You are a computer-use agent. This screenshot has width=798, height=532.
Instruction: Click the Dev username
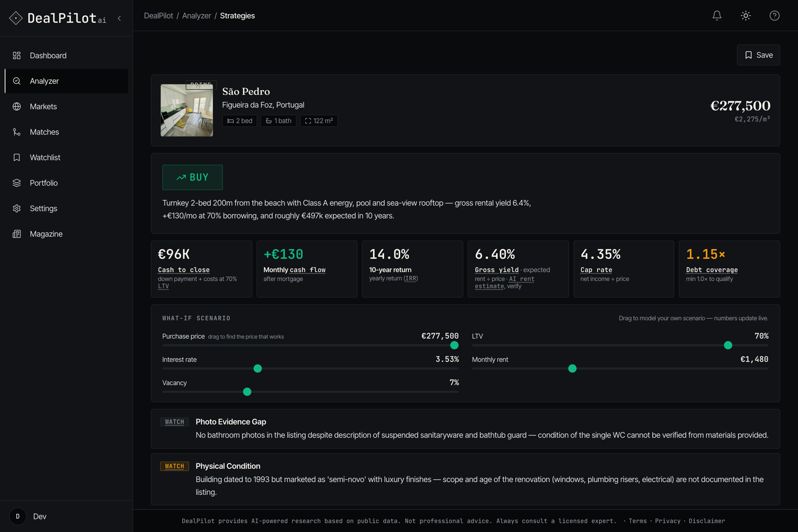click(x=40, y=516)
